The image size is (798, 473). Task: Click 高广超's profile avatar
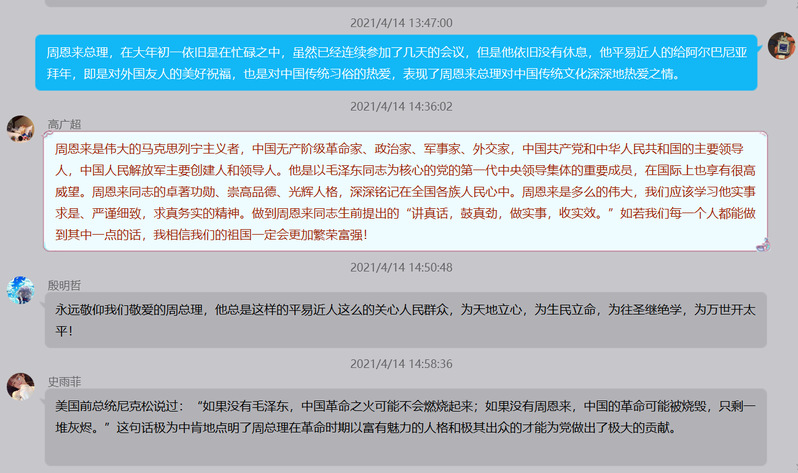[21, 129]
